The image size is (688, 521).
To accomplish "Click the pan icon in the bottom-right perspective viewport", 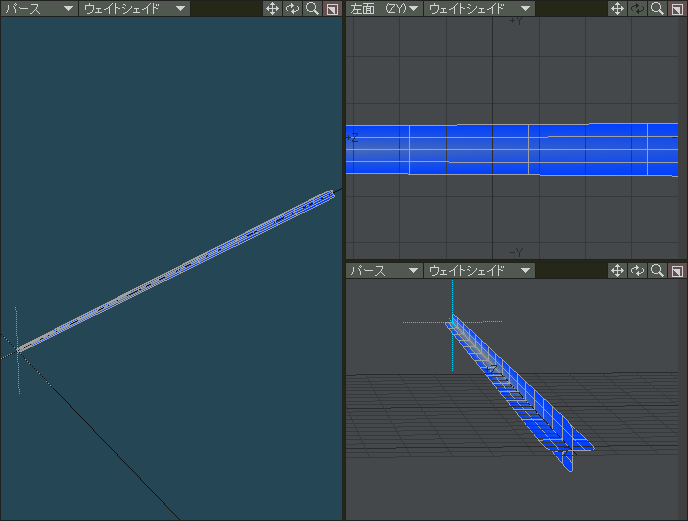I will (617, 270).
